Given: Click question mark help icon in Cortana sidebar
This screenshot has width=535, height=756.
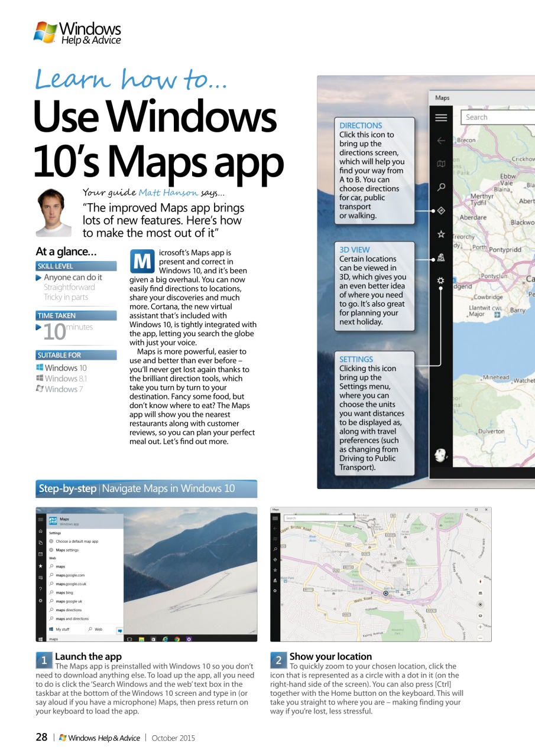Looking at the screenshot, I should pos(40,589).
